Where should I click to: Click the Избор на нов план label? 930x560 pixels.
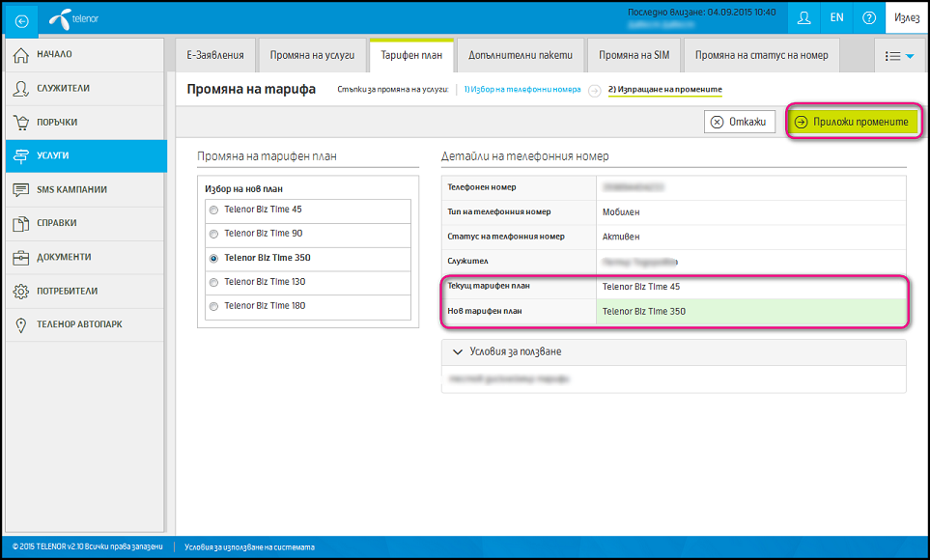(x=243, y=188)
